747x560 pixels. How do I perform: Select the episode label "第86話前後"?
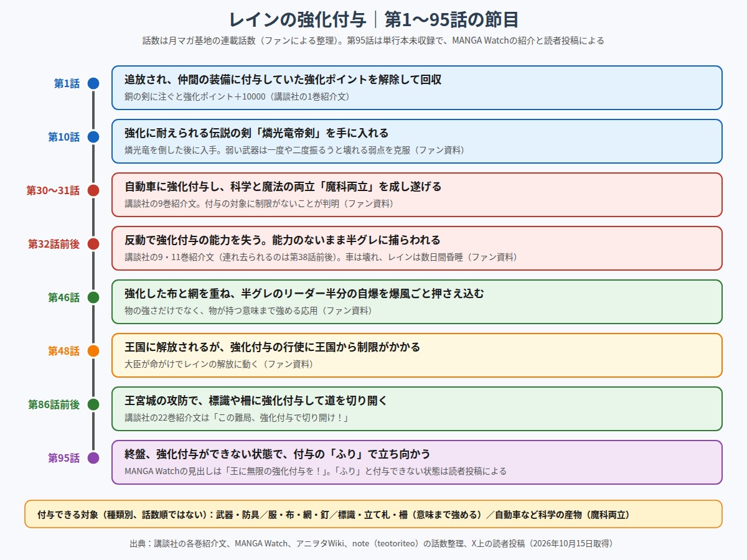click(x=54, y=404)
